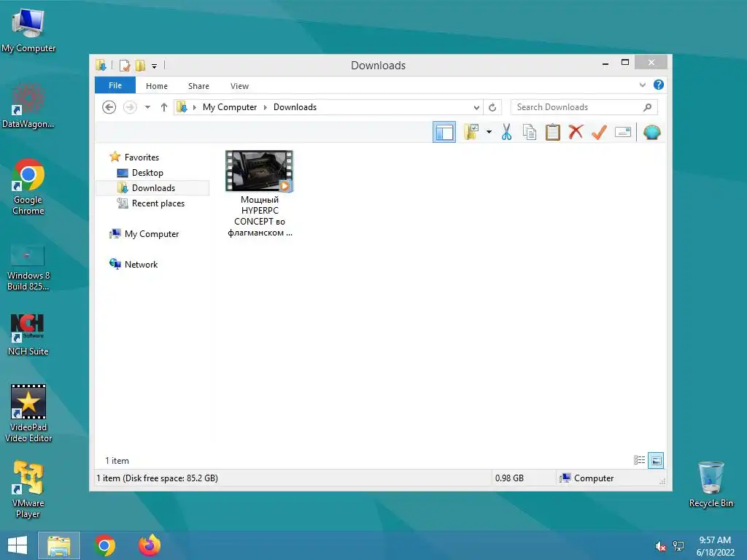Click the blue Help question mark icon
The height and width of the screenshot is (560, 747).
tap(659, 85)
